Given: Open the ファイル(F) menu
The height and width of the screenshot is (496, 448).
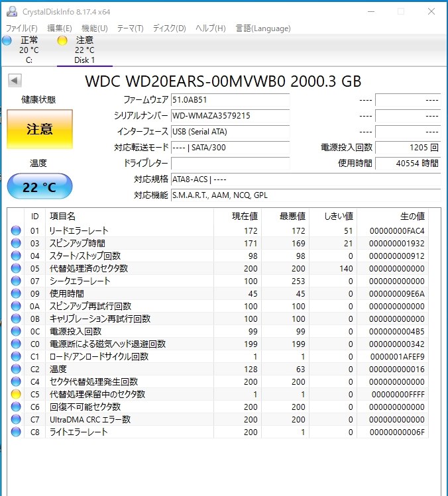Looking at the screenshot, I should pos(21,28).
